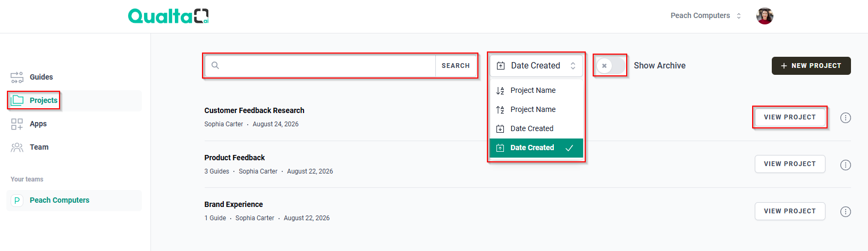Viewport: 868px width, 251px height.
Task: Expand the Peach Computers team switcher
Action: click(x=706, y=16)
